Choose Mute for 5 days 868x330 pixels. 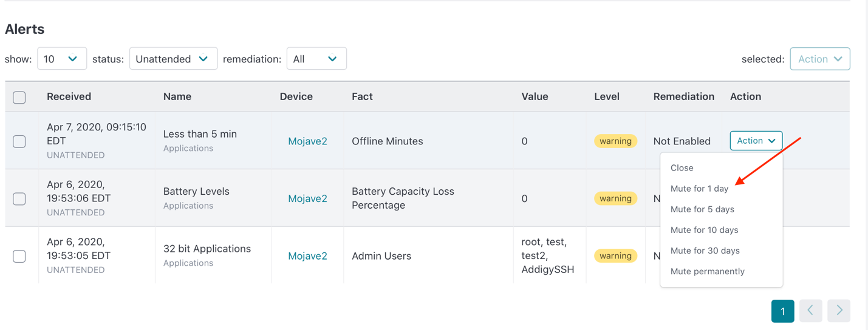[x=702, y=209]
